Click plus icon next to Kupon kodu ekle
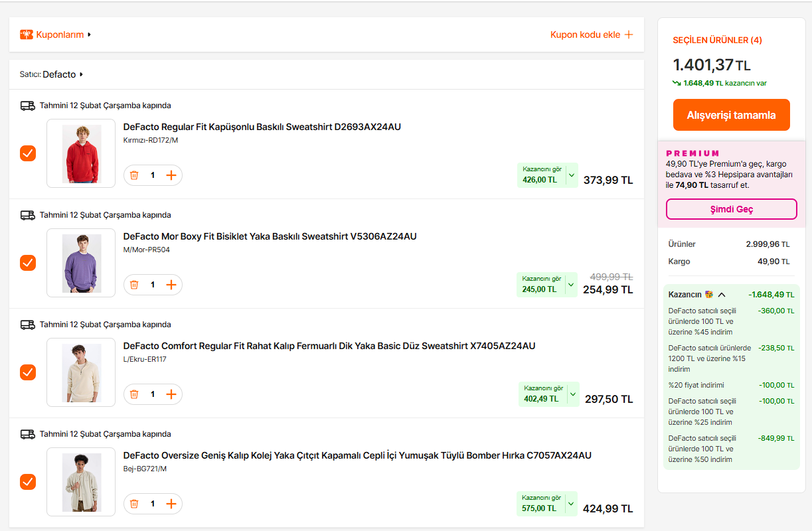This screenshot has width=812, height=531. (629, 35)
